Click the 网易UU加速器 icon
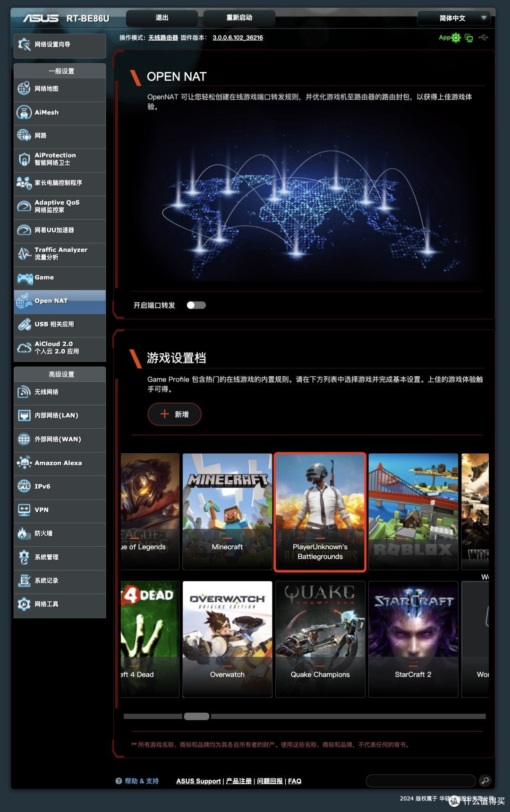This screenshot has width=510, height=812. [24, 230]
